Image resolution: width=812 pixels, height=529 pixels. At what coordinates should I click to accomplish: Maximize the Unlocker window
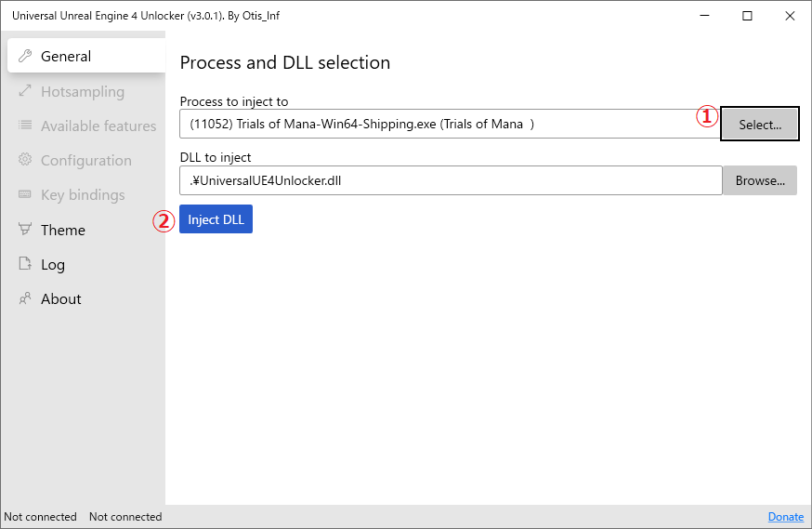tap(747, 16)
